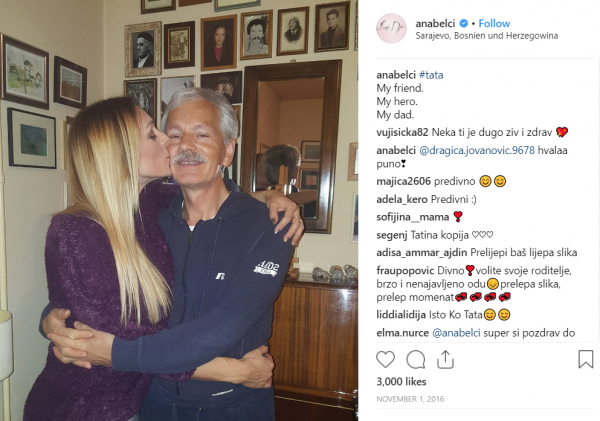Save the post using the bookmark icon
Image resolution: width=600 pixels, height=421 pixels.
[x=585, y=359]
